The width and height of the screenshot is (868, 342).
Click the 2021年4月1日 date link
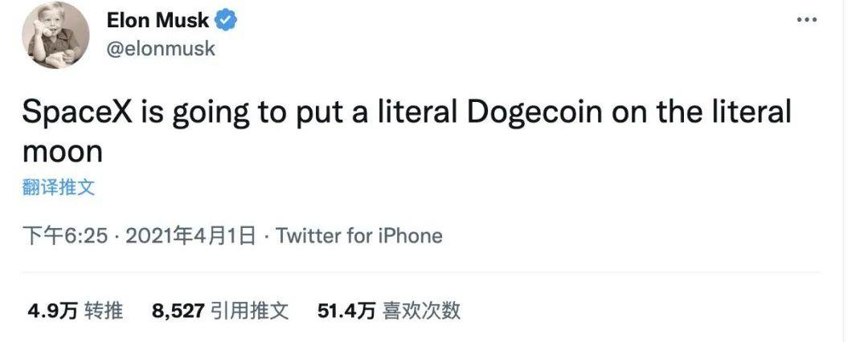(x=191, y=236)
